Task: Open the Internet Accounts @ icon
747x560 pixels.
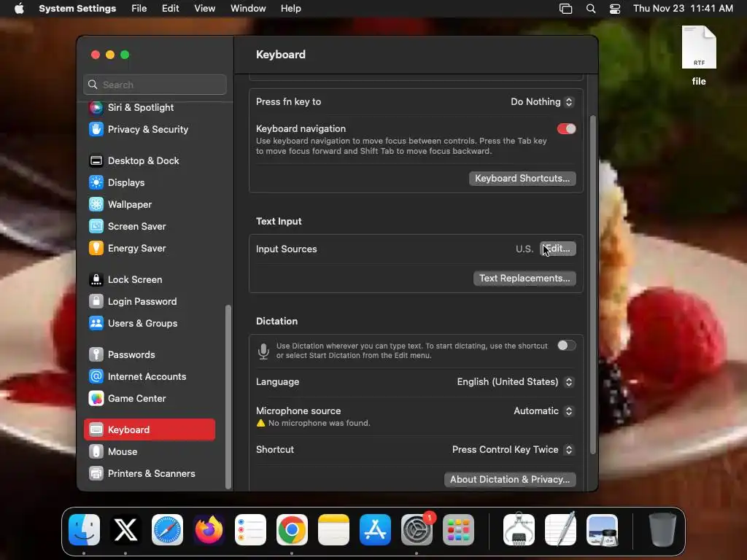Action: click(x=96, y=377)
